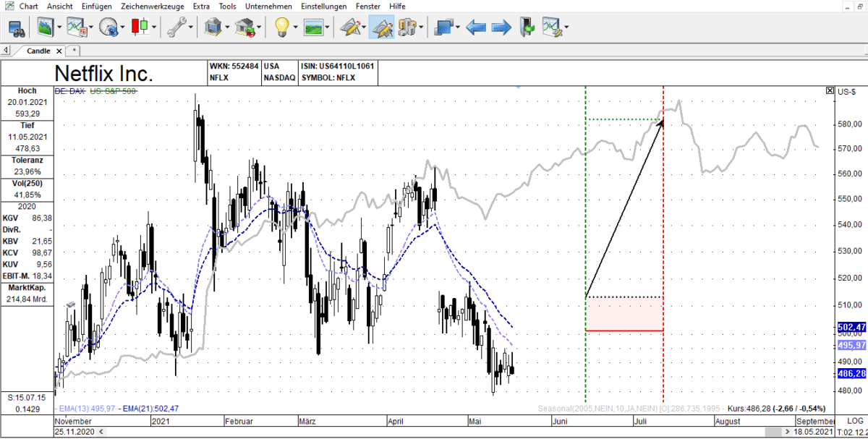The height and width of the screenshot is (439, 868).
Task: Click the clock globe time icon
Action: coord(109,28)
